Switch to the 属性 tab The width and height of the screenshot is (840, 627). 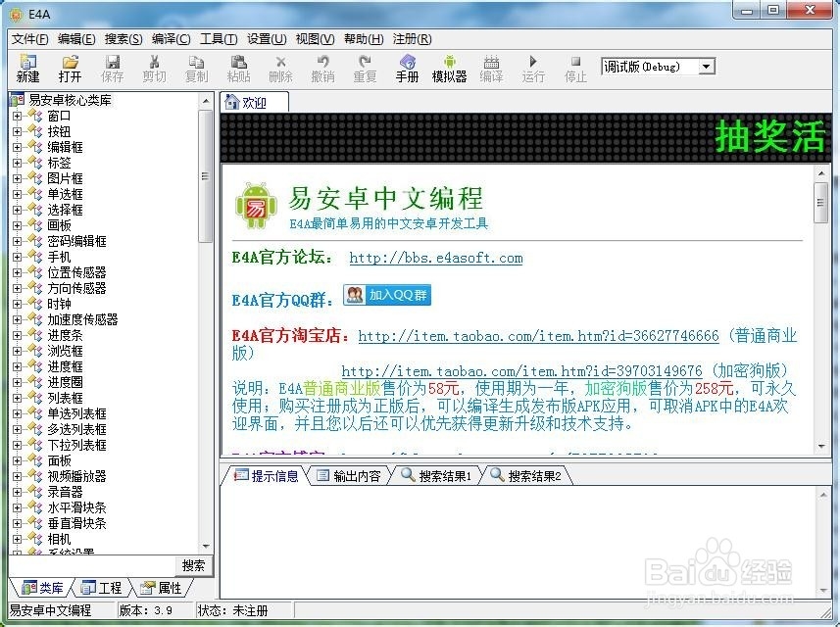(x=162, y=588)
